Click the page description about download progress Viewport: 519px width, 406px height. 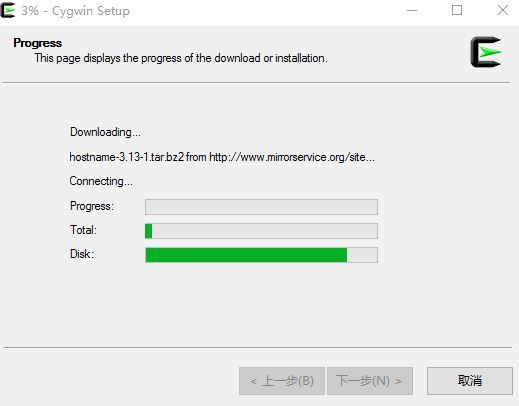pos(181,58)
